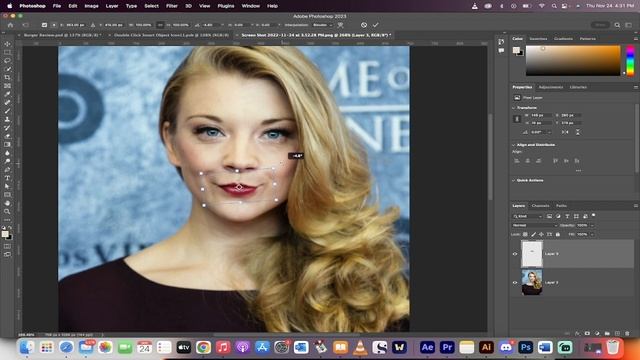Image resolution: width=640 pixels, height=360 pixels.
Task: Create a new layer icon
Action: tap(617, 333)
